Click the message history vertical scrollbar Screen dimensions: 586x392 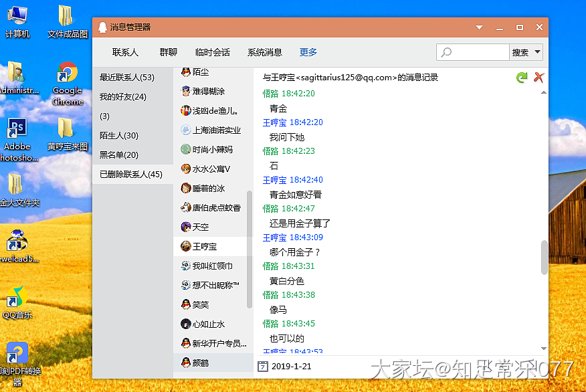[x=544, y=258]
